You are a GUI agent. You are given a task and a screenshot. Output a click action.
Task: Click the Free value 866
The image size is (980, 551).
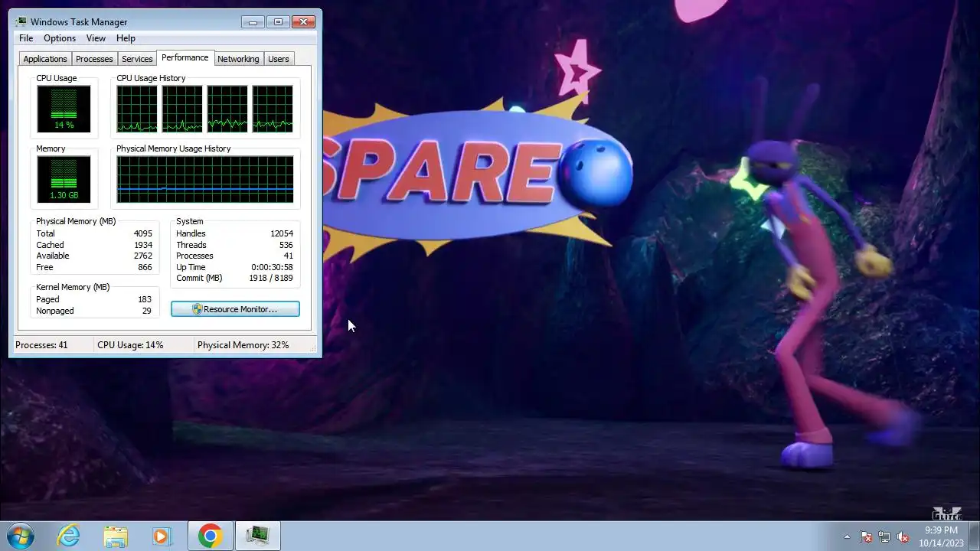point(145,267)
